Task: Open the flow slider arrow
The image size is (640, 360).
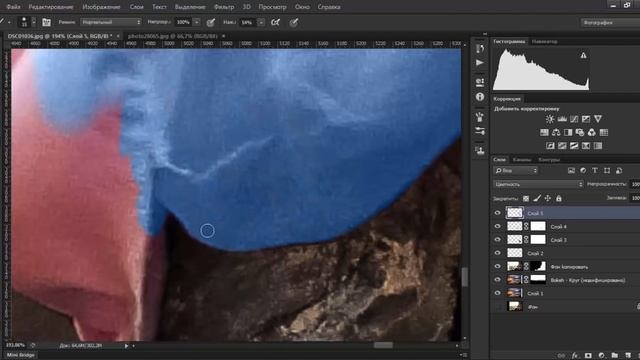Action: pos(261,22)
